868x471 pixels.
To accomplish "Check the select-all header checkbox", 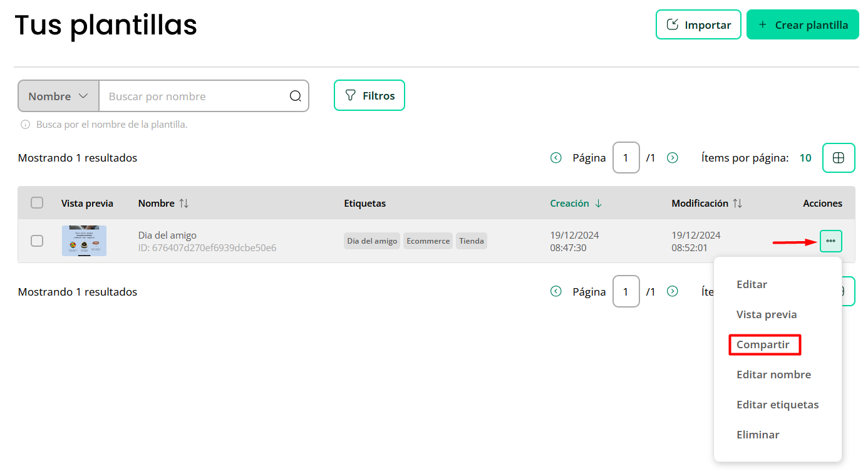I will tap(37, 202).
